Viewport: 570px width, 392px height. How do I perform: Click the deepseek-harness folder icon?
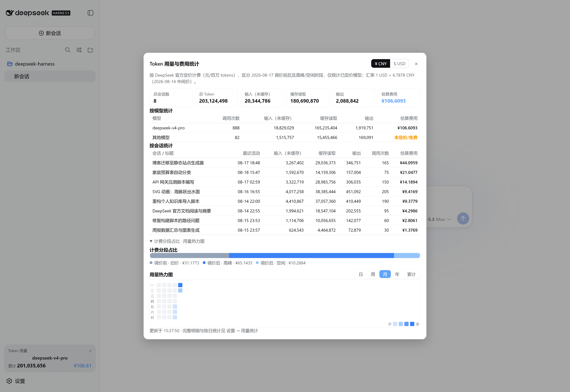coord(10,64)
